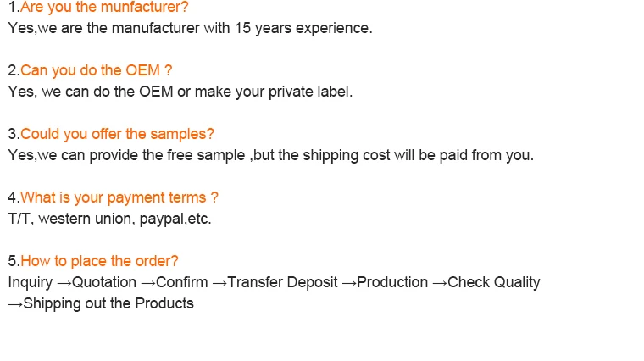Click the arrow before "Shipping out the Products"
The height and width of the screenshot is (361, 644).
coord(15,303)
